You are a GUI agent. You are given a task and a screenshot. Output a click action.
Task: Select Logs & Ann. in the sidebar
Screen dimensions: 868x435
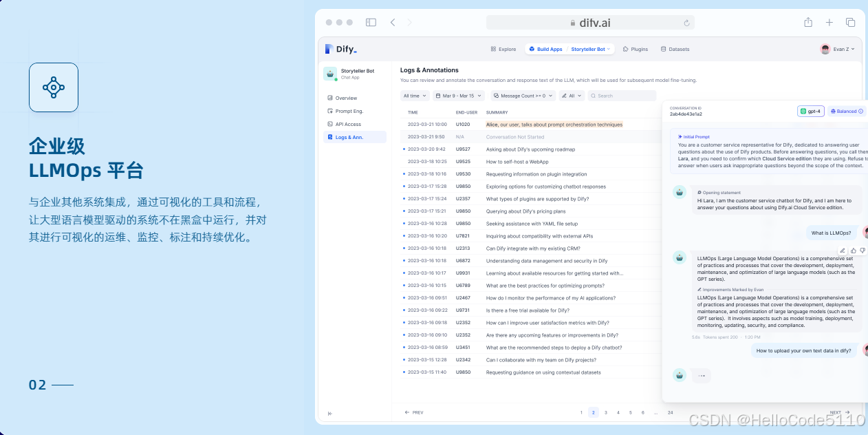tap(355, 137)
